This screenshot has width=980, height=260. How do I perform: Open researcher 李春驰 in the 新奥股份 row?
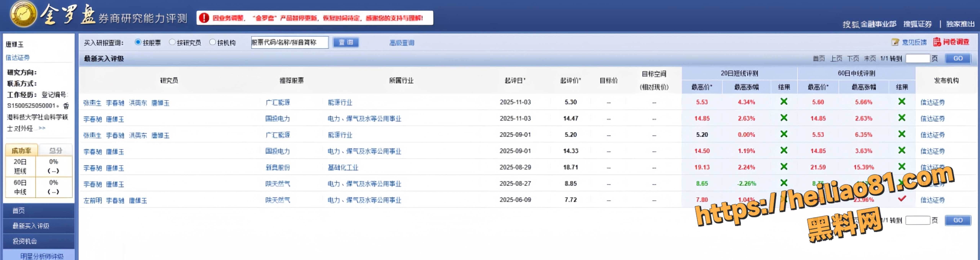[92, 168]
